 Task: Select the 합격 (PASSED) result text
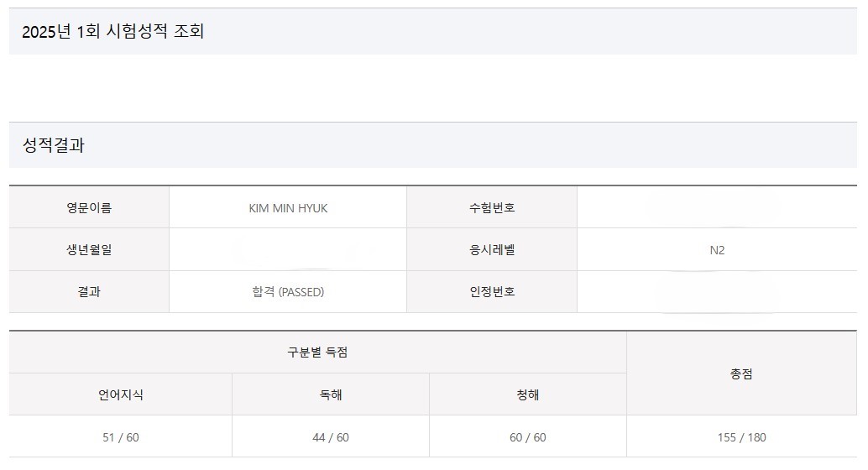click(x=288, y=292)
